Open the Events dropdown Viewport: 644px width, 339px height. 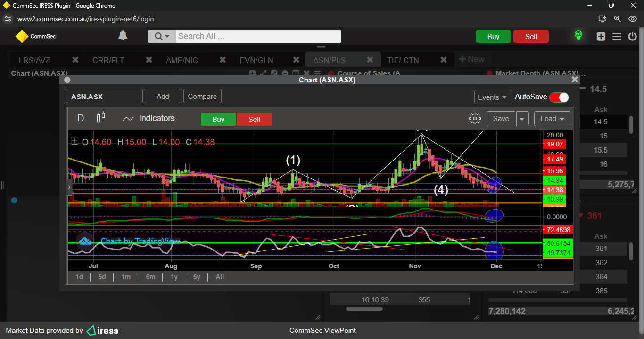(493, 97)
